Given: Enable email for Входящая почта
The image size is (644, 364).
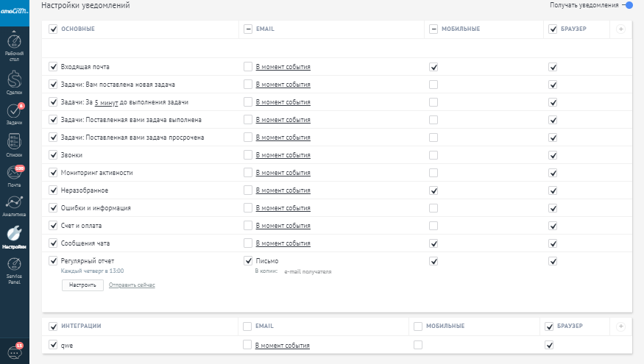Looking at the screenshot, I should click(248, 67).
